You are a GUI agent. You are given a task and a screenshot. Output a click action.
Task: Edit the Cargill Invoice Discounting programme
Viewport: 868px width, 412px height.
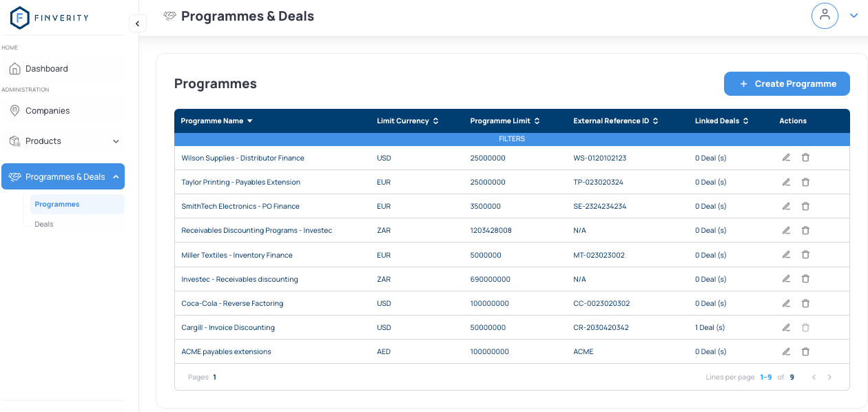(x=786, y=327)
